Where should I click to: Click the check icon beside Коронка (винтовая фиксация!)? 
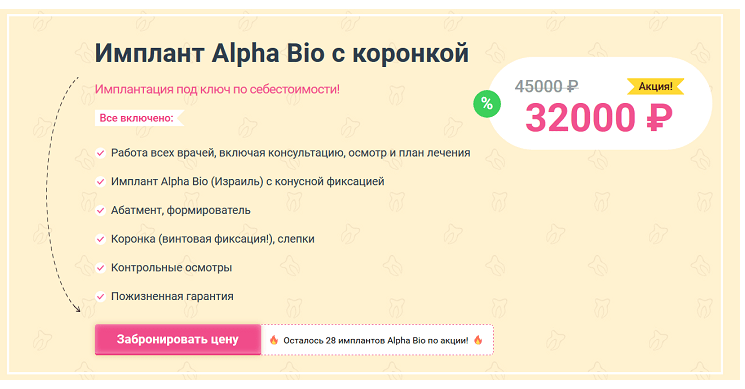tap(100, 239)
